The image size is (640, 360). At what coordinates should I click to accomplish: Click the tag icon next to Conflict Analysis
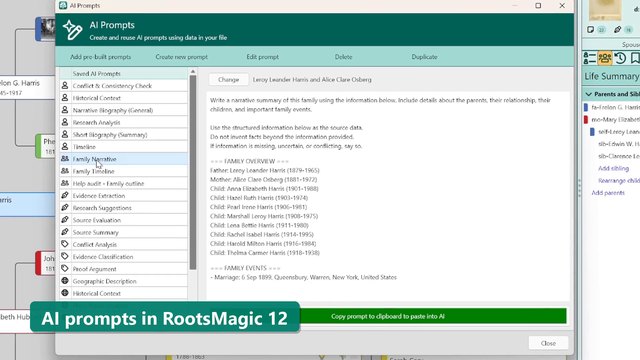(x=65, y=244)
